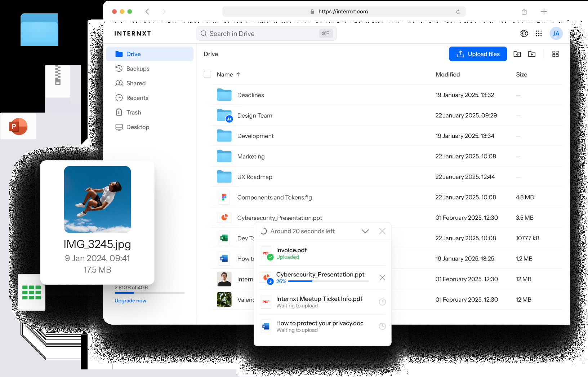
Task: Expand the Share options with the share icon
Action: [x=524, y=12]
